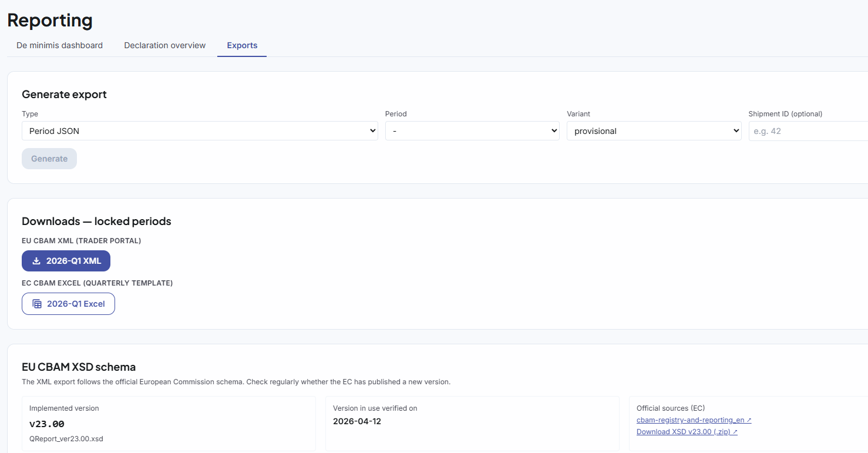The image size is (868, 453).
Task: Click the chevron arrow of the Variant select
Action: click(x=735, y=131)
